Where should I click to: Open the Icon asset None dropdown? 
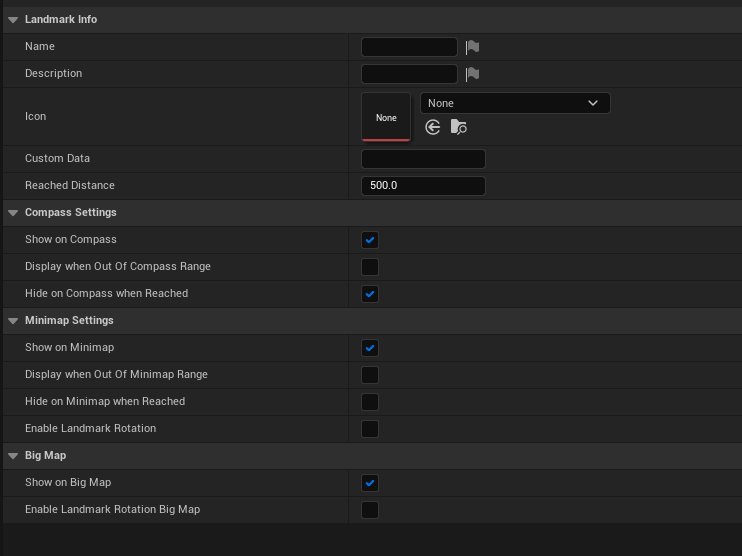pyautogui.click(x=515, y=103)
